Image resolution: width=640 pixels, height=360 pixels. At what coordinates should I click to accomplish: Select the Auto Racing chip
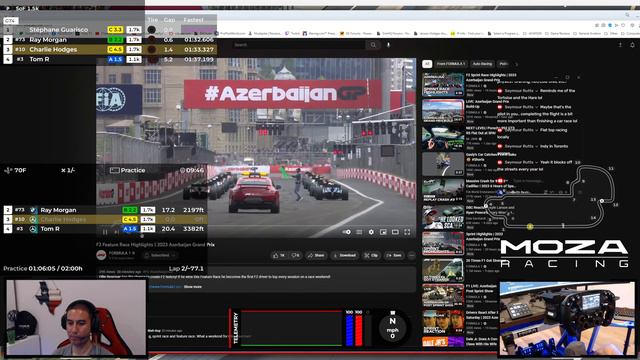(x=482, y=64)
